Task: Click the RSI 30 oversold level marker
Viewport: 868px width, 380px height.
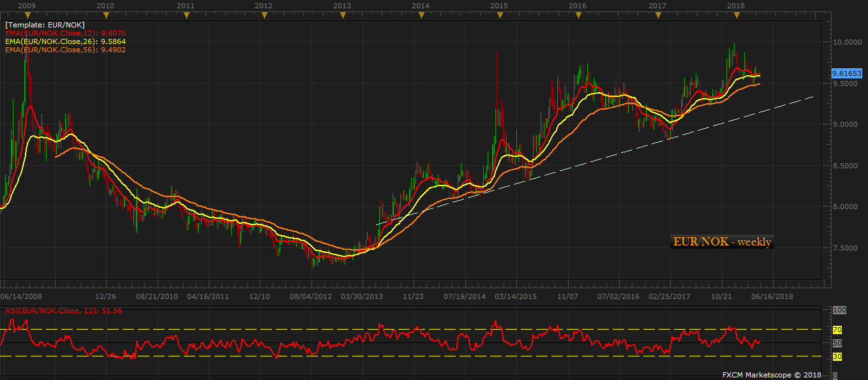Action: click(837, 356)
